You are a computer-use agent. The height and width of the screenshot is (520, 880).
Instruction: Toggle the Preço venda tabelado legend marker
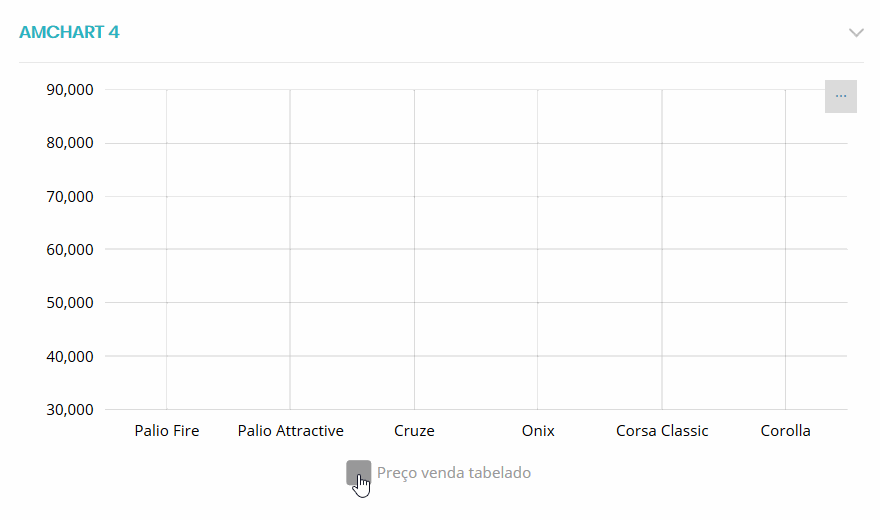click(358, 473)
